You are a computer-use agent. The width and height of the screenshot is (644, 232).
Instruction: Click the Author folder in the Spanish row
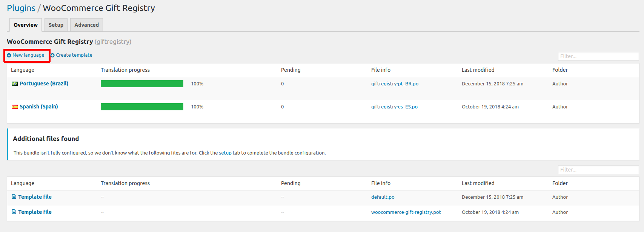(x=560, y=107)
